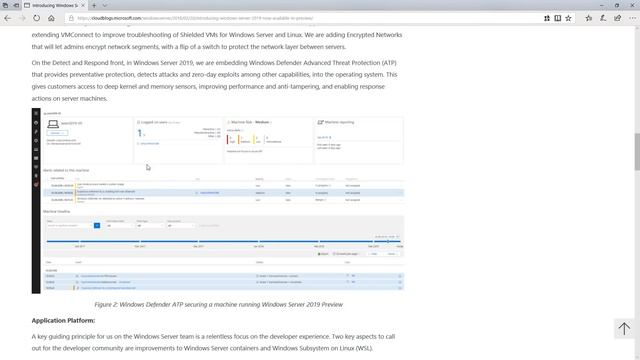Click the blue search button in Machine timeline

pyautogui.click(x=97, y=225)
